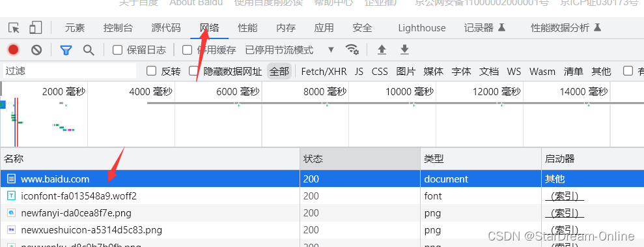This screenshot has width=644, height=247.
Task: Click the 12000 毫秒 timeline marker
Action: pyautogui.click(x=497, y=92)
